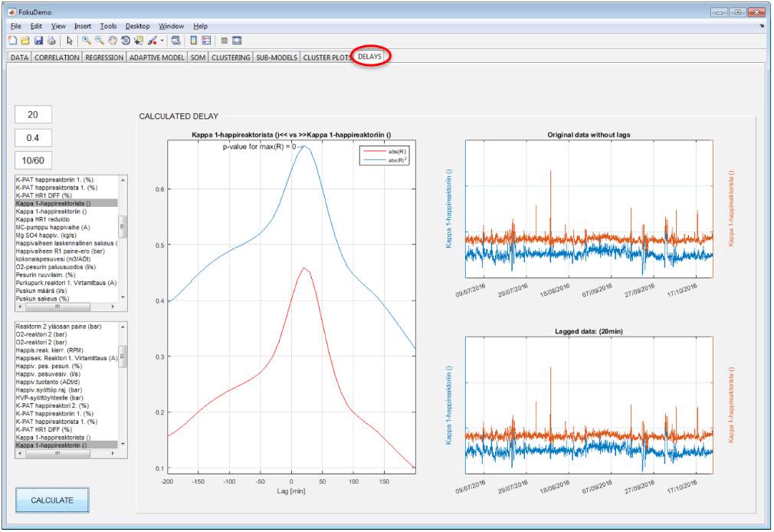The height and width of the screenshot is (532, 774).
Task: Pick "HVP-syöttöyhteelle (bar)" from the list
Action: point(67,398)
